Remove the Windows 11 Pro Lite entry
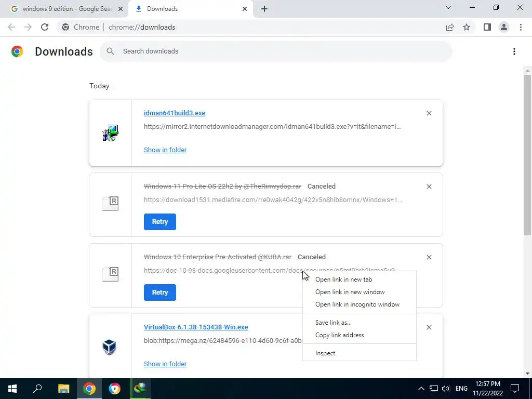Viewport: 532px width, 399px height. point(429,187)
